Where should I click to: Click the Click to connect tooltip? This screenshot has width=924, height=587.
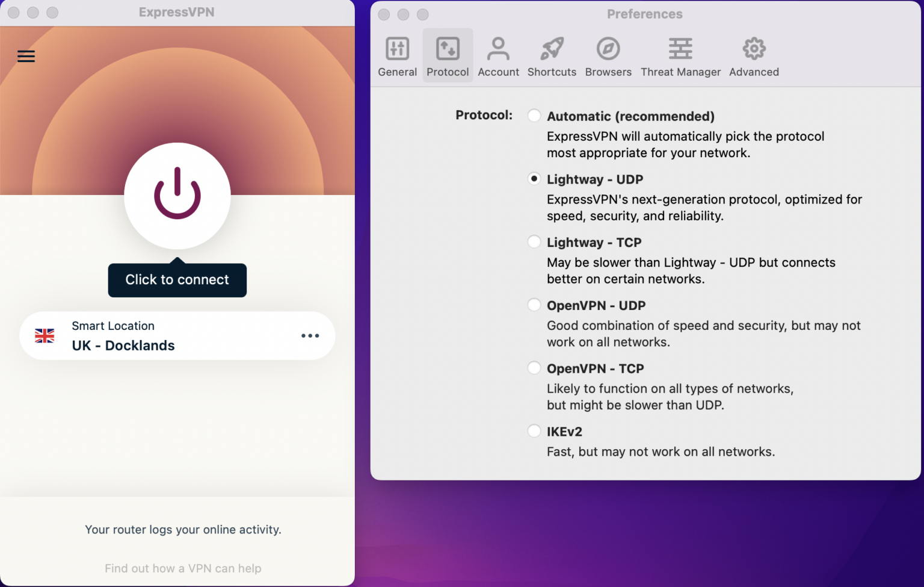(x=177, y=280)
